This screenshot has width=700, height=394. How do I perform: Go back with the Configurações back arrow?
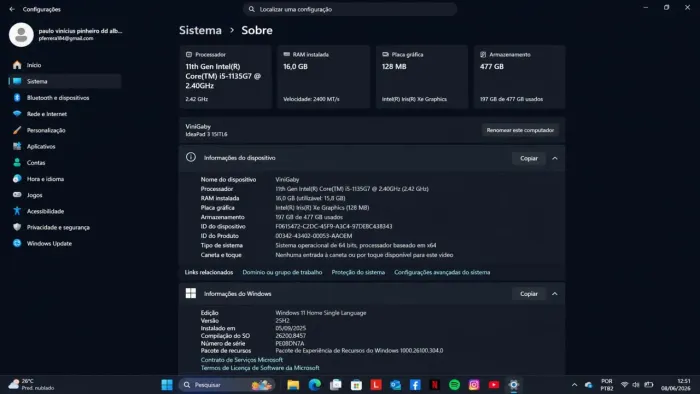click(12, 9)
